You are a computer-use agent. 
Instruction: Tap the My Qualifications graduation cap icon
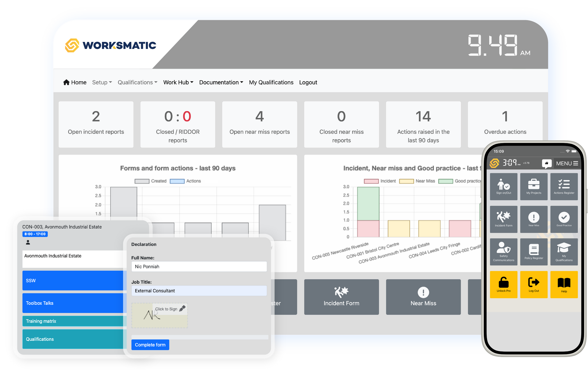pos(564,251)
